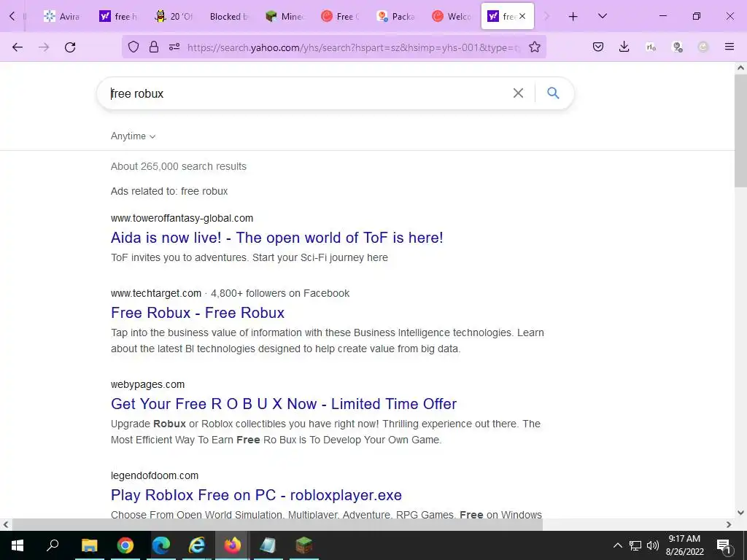
Task: Open site permissions icon in address bar
Action: (174, 47)
